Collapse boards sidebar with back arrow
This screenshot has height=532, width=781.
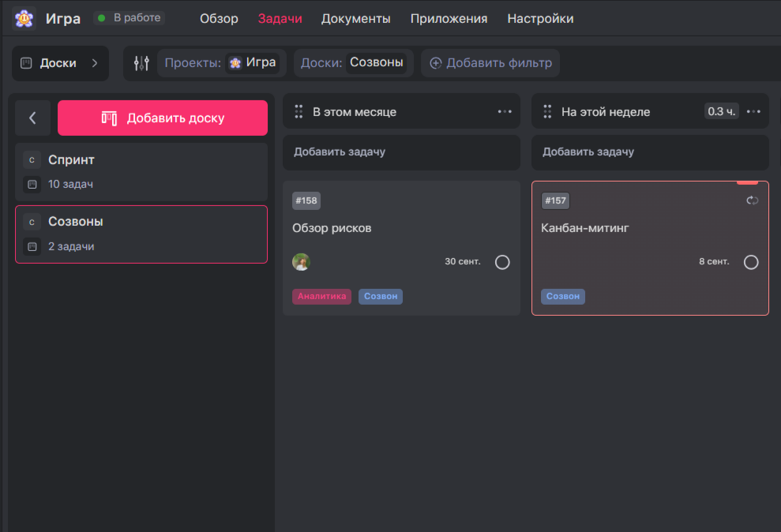tap(32, 118)
